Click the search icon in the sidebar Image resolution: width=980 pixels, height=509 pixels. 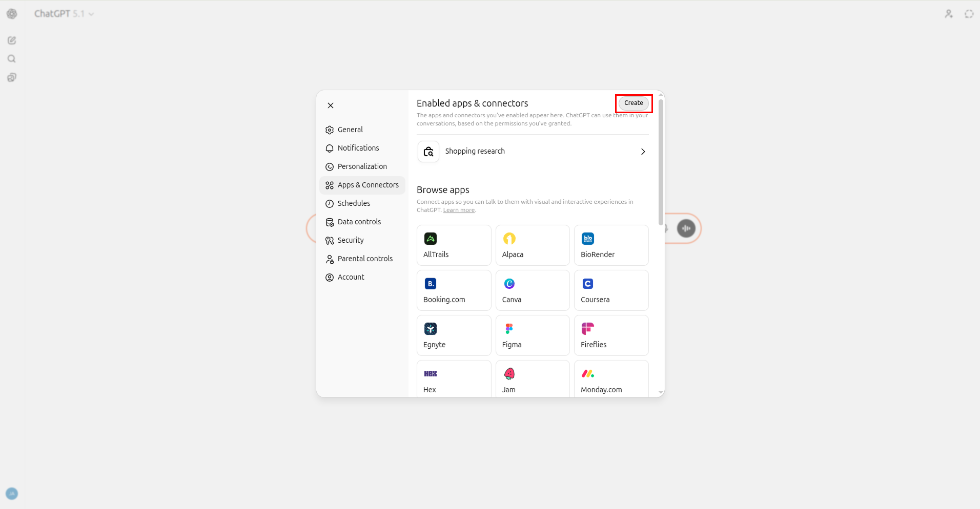(x=11, y=58)
